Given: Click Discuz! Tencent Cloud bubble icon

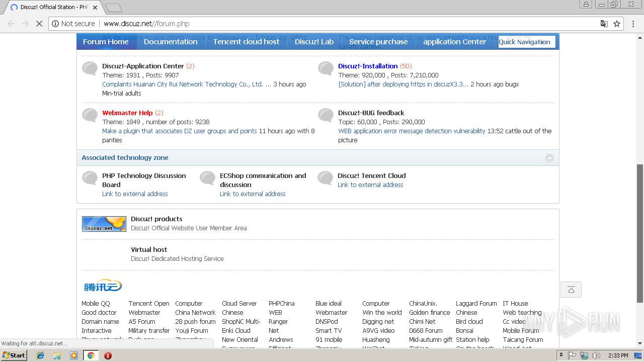Looking at the screenshot, I should pyautogui.click(x=325, y=178).
